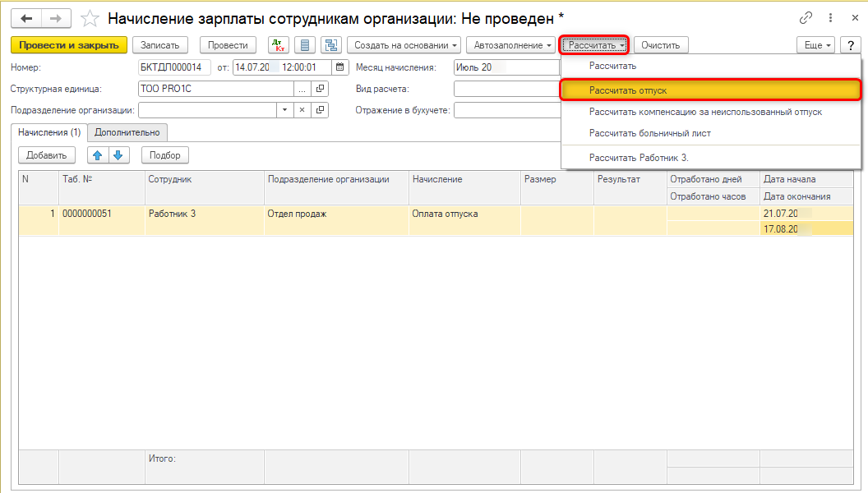Move the row down with blue arrow

118,154
